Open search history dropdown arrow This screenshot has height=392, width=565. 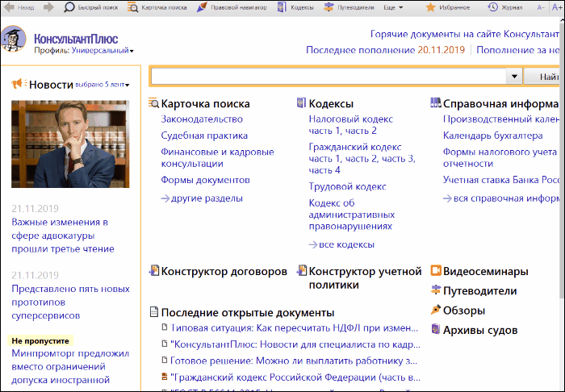pyautogui.click(x=514, y=77)
